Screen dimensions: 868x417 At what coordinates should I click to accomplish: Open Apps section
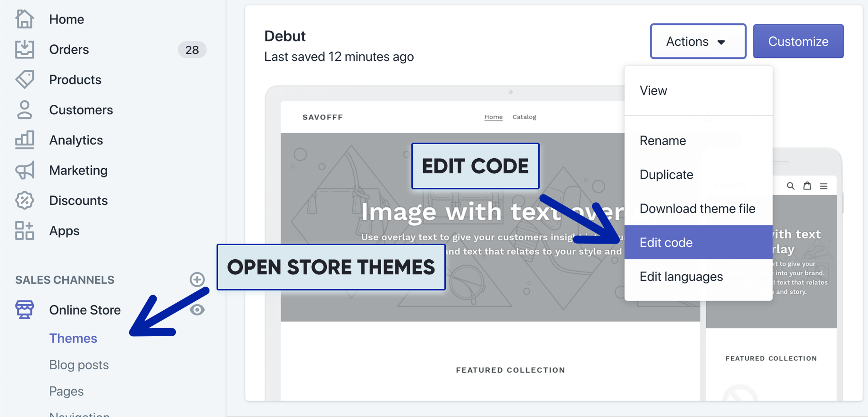pyautogui.click(x=64, y=231)
